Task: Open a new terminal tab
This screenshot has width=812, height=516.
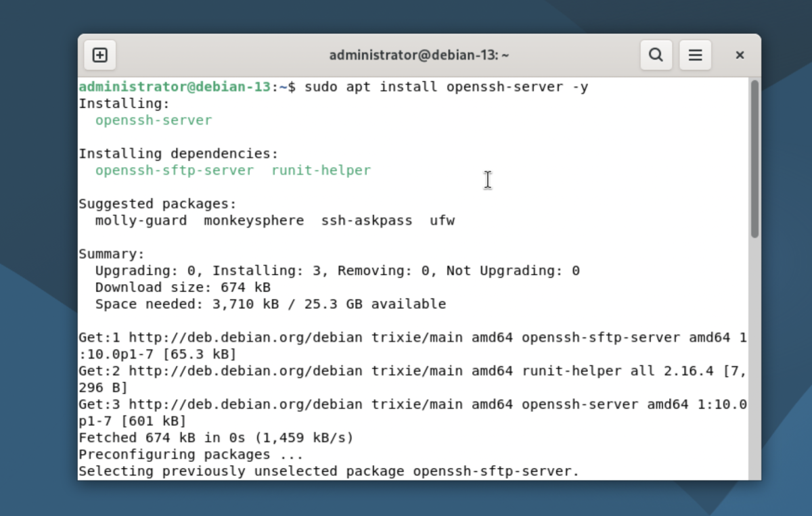Action: (99, 55)
